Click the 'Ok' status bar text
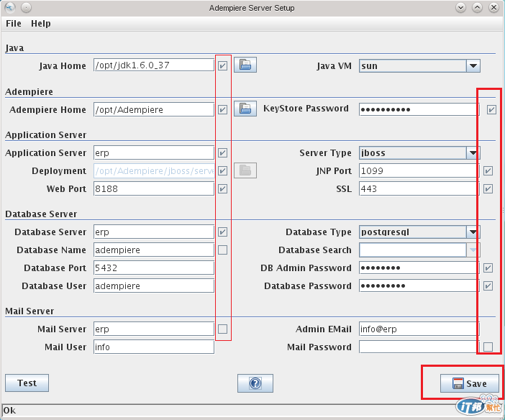The image size is (505, 420). 9,411
